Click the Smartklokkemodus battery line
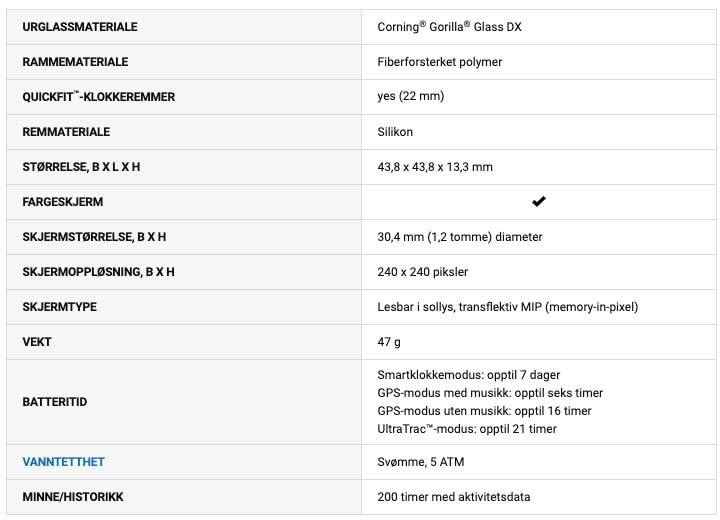 468,375
